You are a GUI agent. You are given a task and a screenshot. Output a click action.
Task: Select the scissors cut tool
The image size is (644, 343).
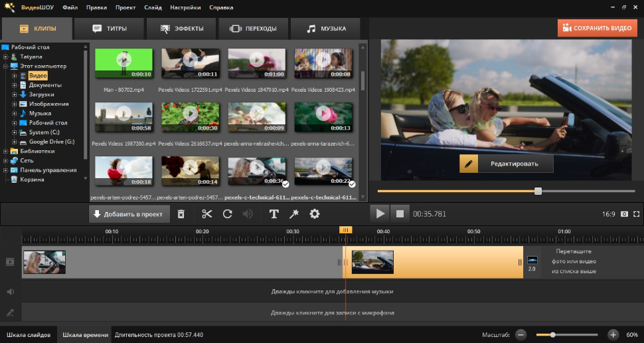coord(206,214)
